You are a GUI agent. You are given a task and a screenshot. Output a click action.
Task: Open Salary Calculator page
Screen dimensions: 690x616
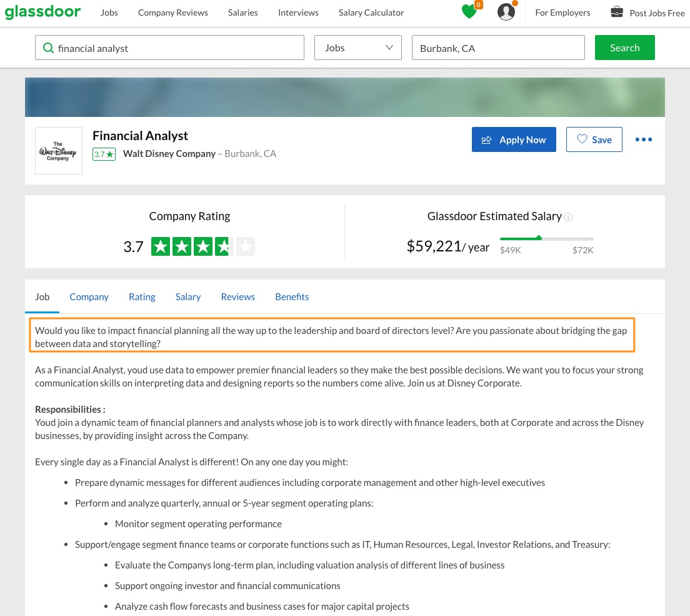371,13
